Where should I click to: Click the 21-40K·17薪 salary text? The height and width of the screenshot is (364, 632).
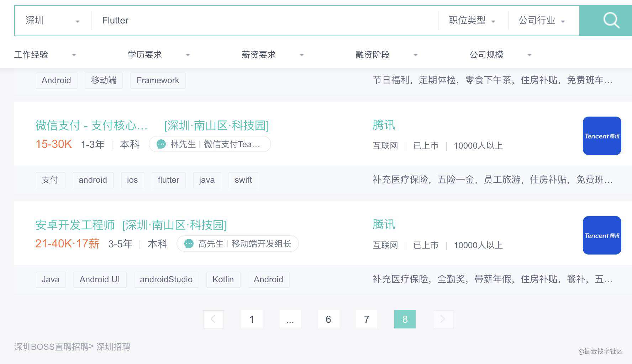click(x=67, y=243)
